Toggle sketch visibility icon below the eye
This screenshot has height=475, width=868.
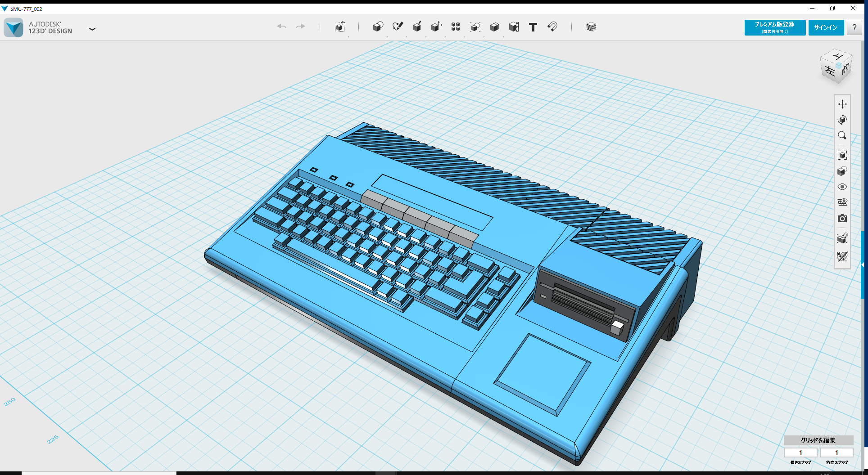click(x=842, y=202)
